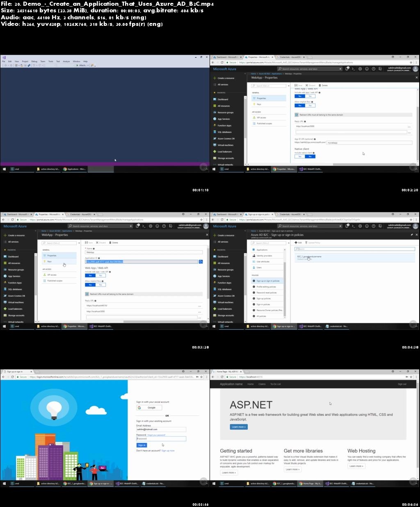The width and height of the screenshot is (420, 507).
Task: Set Include web app to No, 00:02:20 frame
Action: 310,96
